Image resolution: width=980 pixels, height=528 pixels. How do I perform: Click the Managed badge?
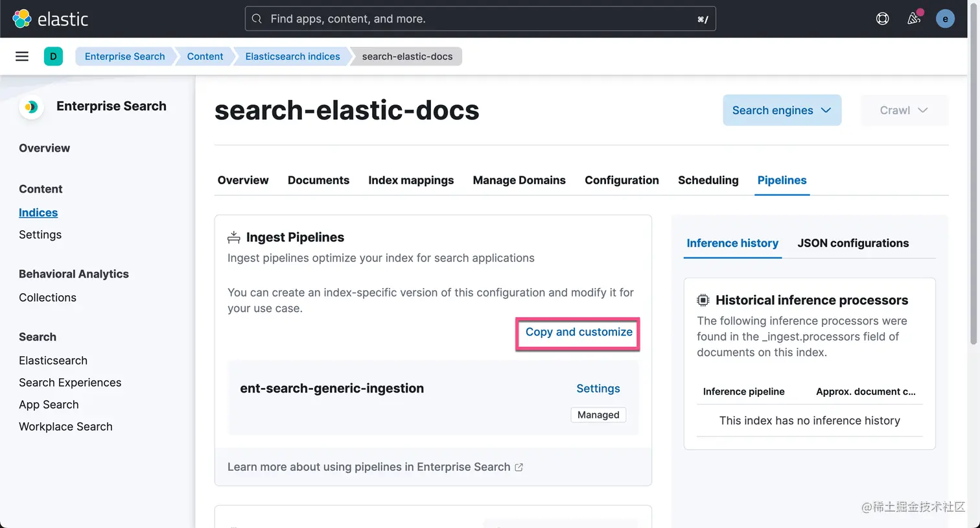[598, 415]
